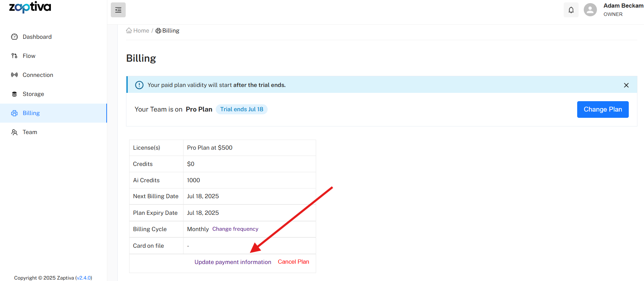The height and width of the screenshot is (281, 644).
Task: Open the Team menu item
Action: (30, 132)
